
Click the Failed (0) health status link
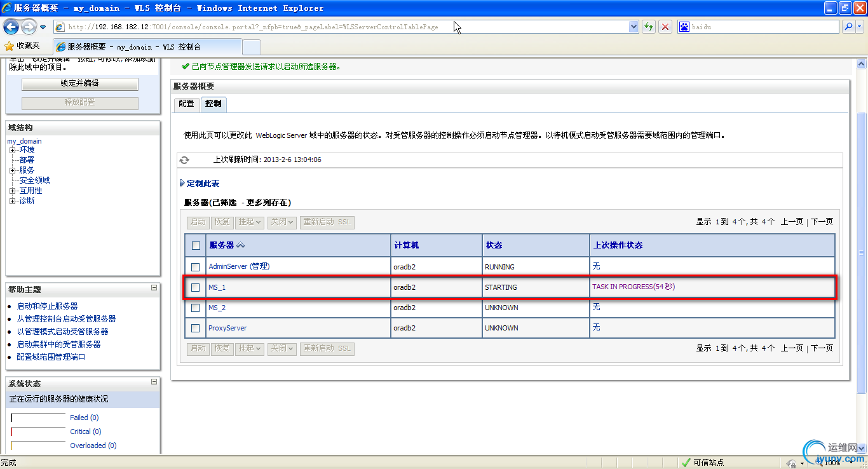point(85,418)
